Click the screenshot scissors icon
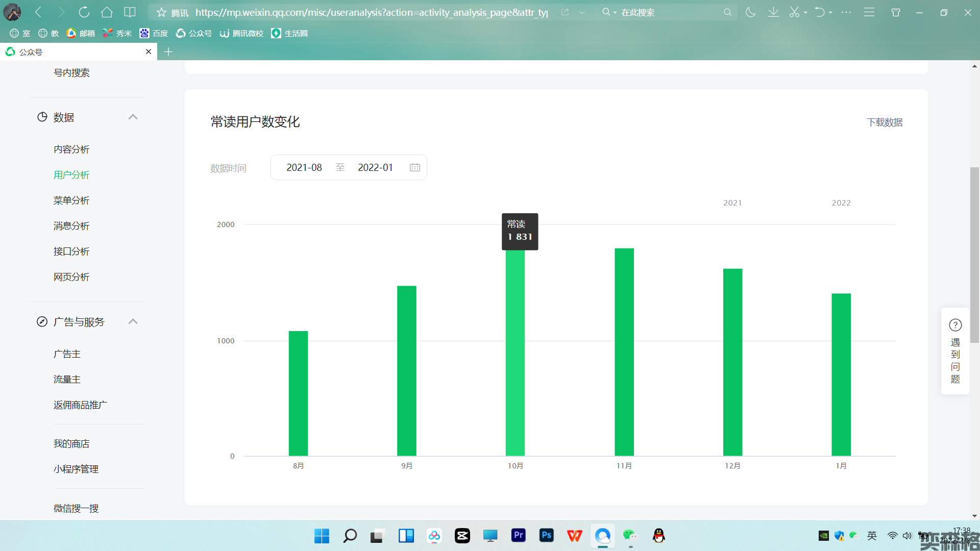 (x=794, y=12)
